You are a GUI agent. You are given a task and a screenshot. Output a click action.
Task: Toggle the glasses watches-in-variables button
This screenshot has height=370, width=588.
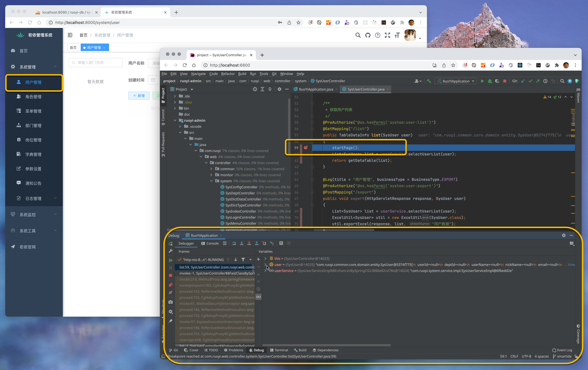(258, 297)
